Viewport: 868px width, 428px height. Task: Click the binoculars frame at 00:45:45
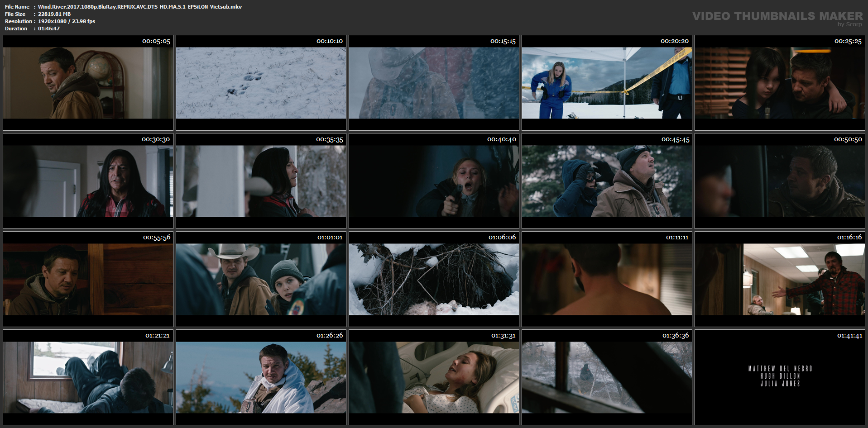tap(607, 181)
